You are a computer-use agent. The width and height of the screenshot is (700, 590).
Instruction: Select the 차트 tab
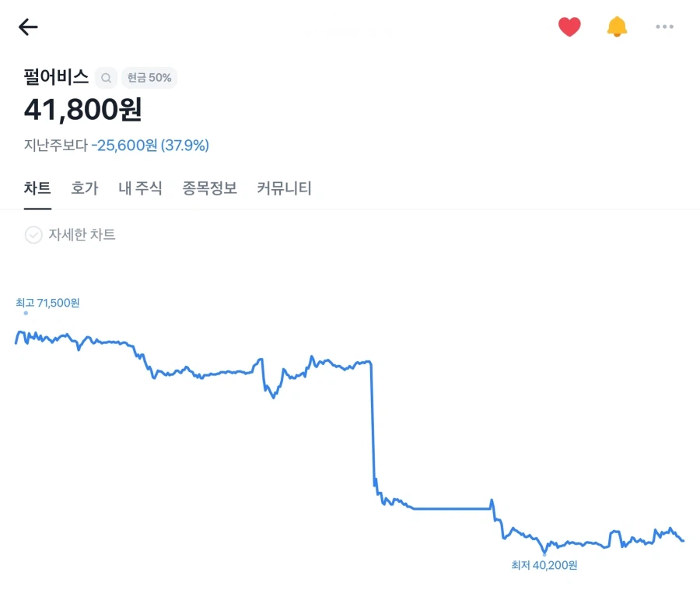pyautogui.click(x=37, y=188)
